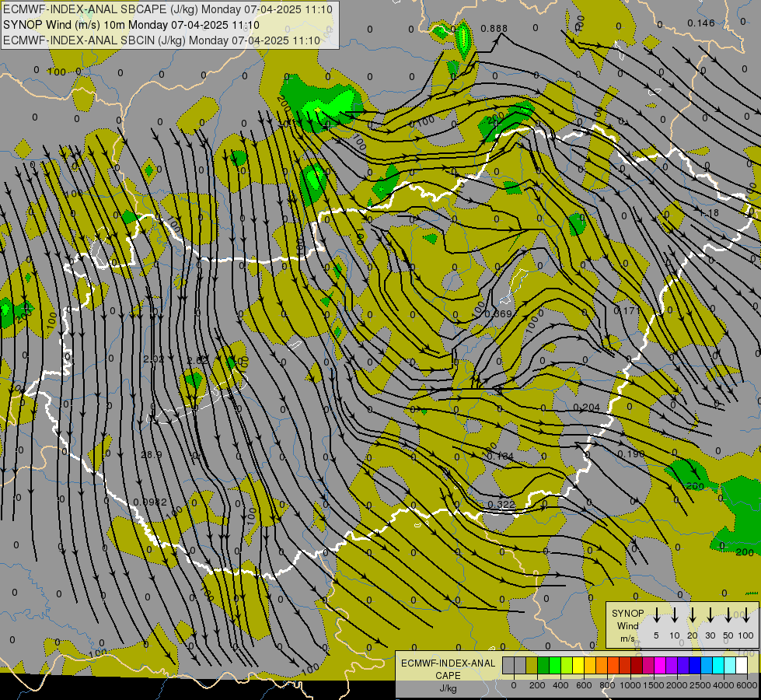The height and width of the screenshot is (700, 761).
Task: Click the 0.869 value on the map
Action: 498,313
